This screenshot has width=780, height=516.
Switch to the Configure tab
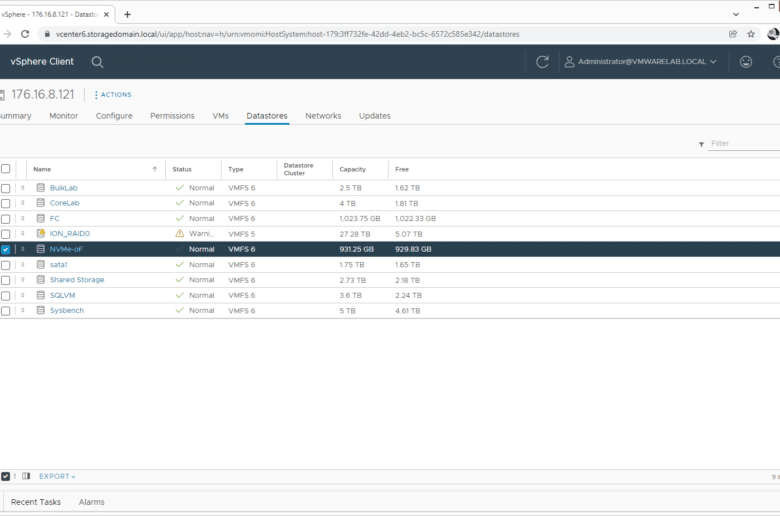114,115
